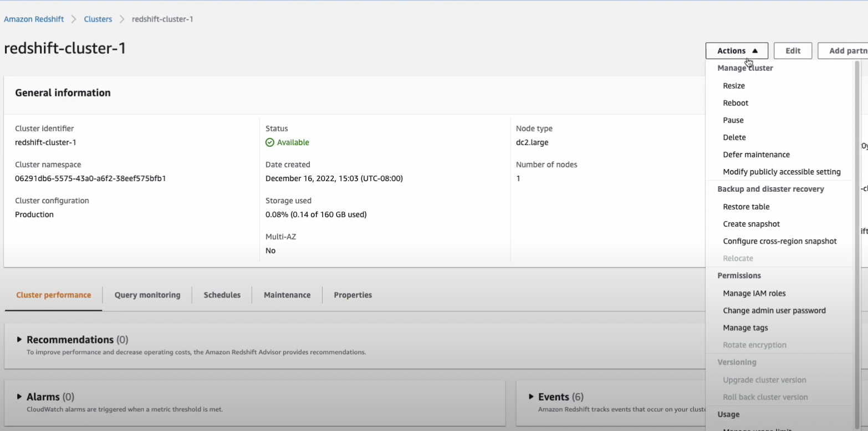Expand the Alarms section triangle
Viewport: 868px width, 431px height.
[x=19, y=397]
